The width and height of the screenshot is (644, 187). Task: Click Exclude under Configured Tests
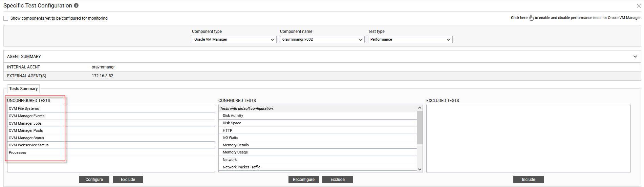[x=338, y=180]
